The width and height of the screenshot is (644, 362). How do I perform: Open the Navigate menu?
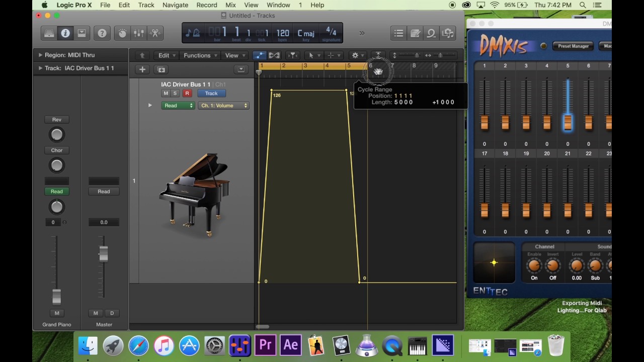(175, 5)
